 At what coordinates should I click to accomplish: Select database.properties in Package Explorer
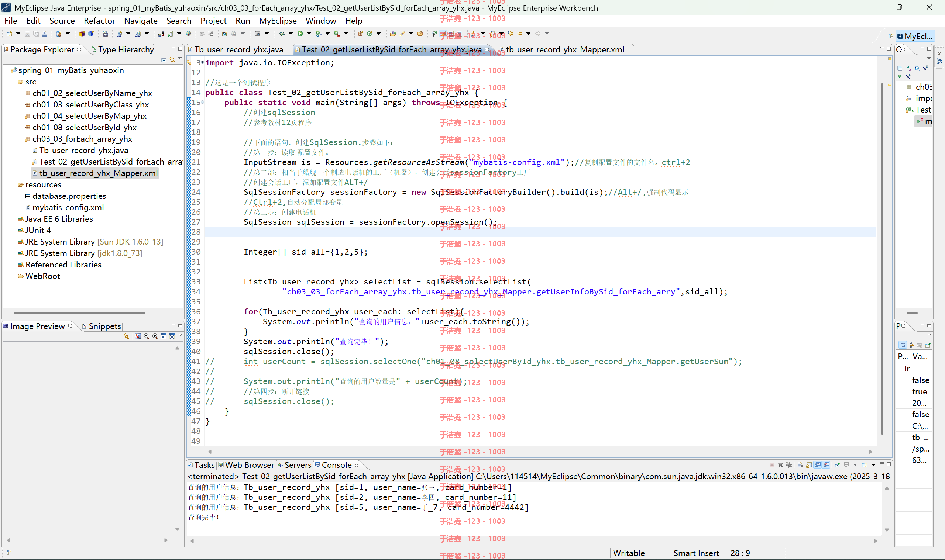[x=69, y=196]
